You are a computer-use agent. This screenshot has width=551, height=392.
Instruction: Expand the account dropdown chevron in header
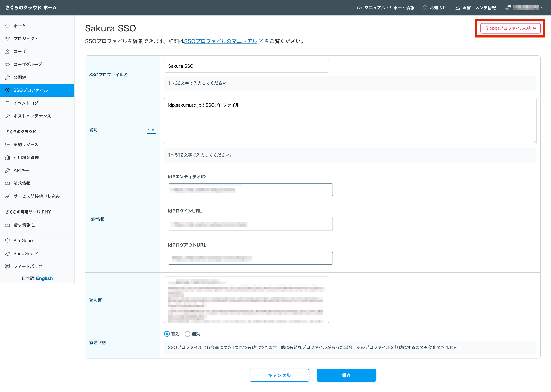pyautogui.click(x=542, y=8)
